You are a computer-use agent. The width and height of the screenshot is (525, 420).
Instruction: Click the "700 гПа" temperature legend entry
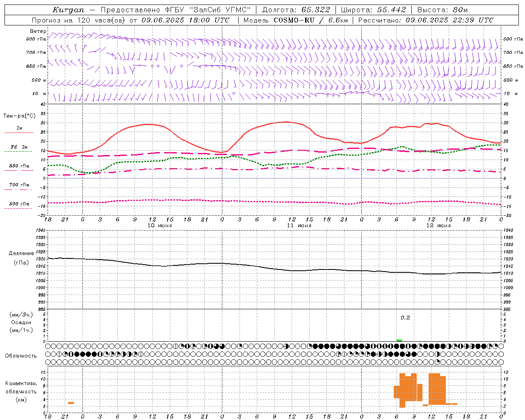coord(19,186)
